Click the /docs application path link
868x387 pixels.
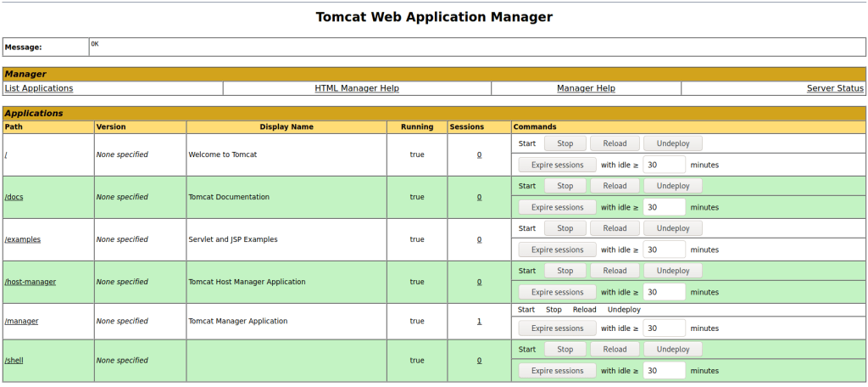click(14, 197)
